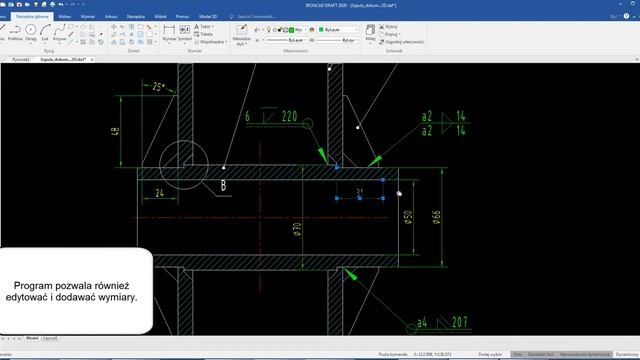Click the rectangle tool icon in Rysuj group

71,27
